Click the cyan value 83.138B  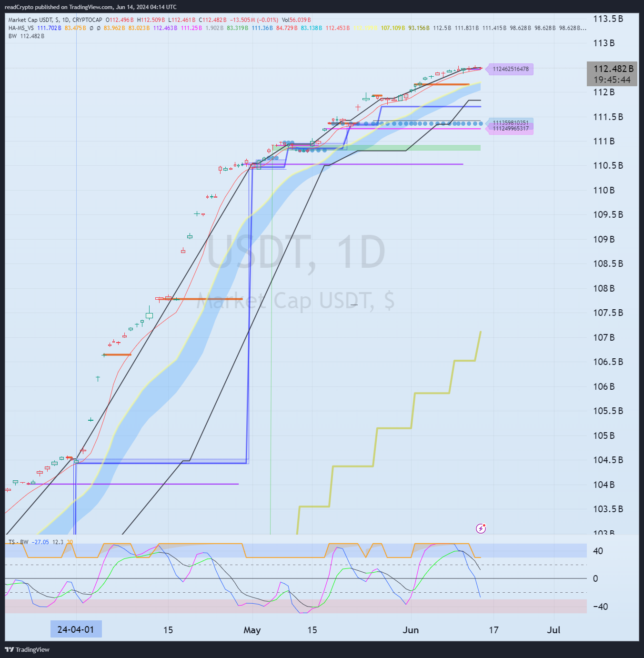312,28
